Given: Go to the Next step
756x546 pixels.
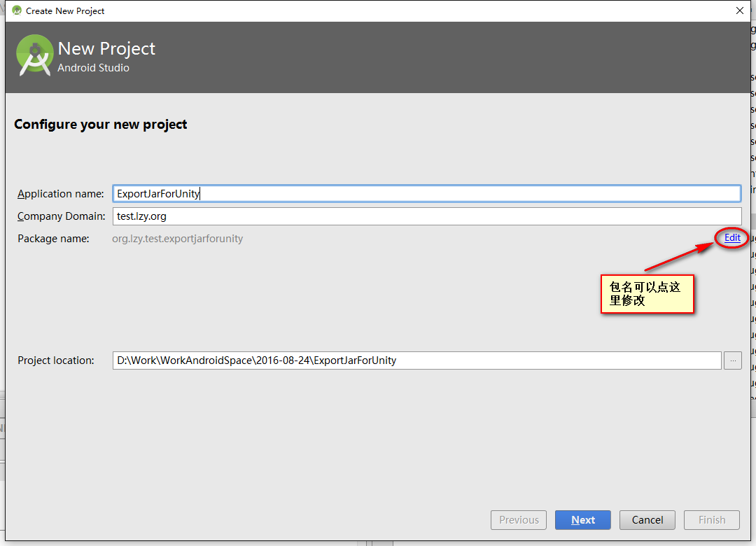Looking at the screenshot, I should tap(582, 520).
